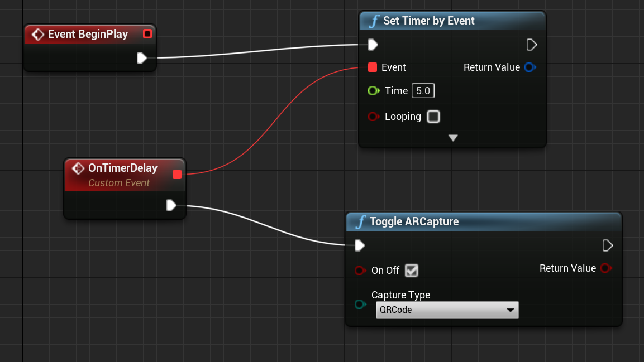Image resolution: width=644 pixels, height=362 pixels.
Task: Click the red delegate pin on Event BeginPlay
Action: (x=147, y=33)
